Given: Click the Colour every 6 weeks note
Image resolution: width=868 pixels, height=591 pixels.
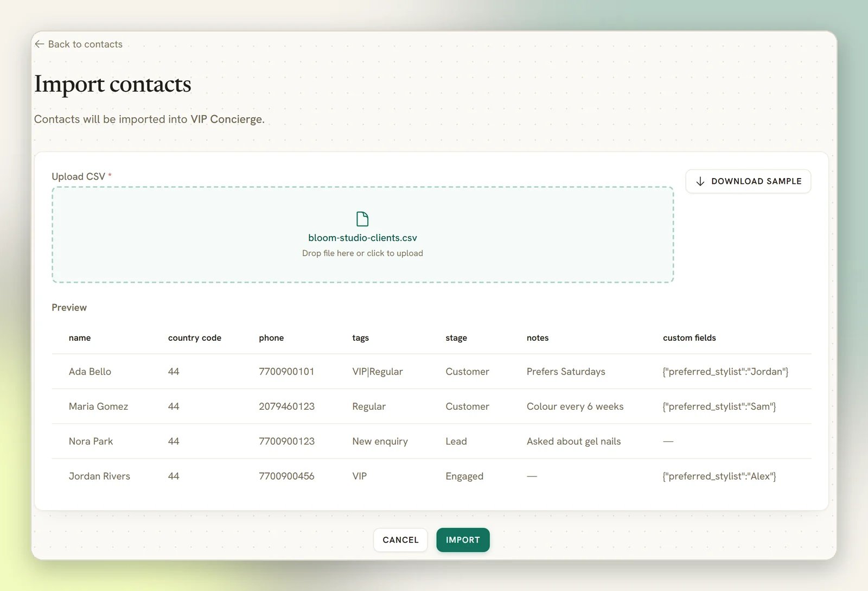Looking at the screenshot, I should point(575,406).
